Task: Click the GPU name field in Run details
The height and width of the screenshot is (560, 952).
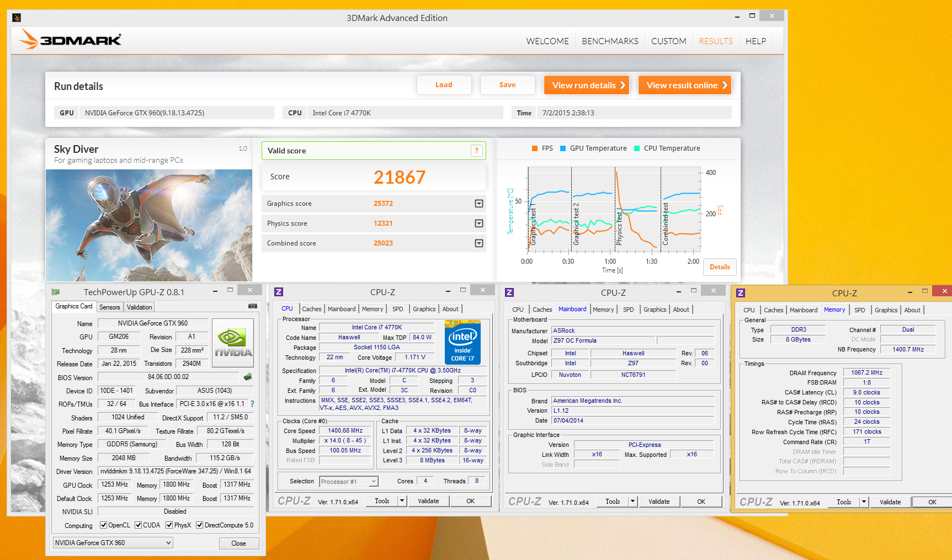Action: pos(177,113)
